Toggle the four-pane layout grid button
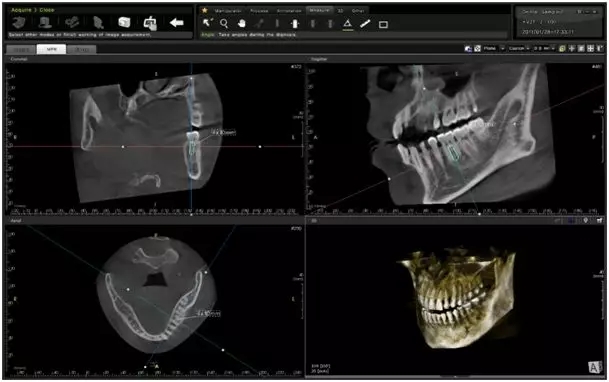 590,49
